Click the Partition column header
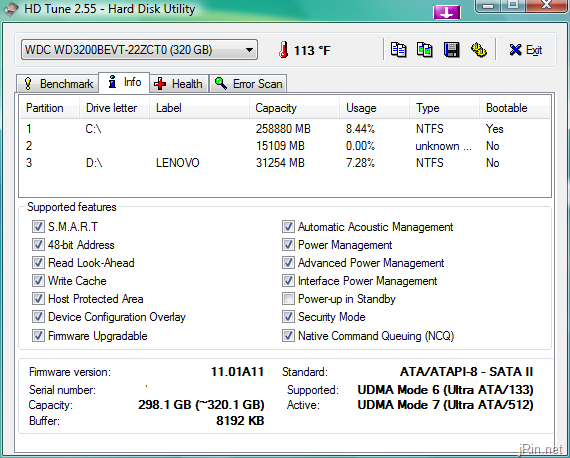Screen dimensions: 570x458 tap(49, 108)
